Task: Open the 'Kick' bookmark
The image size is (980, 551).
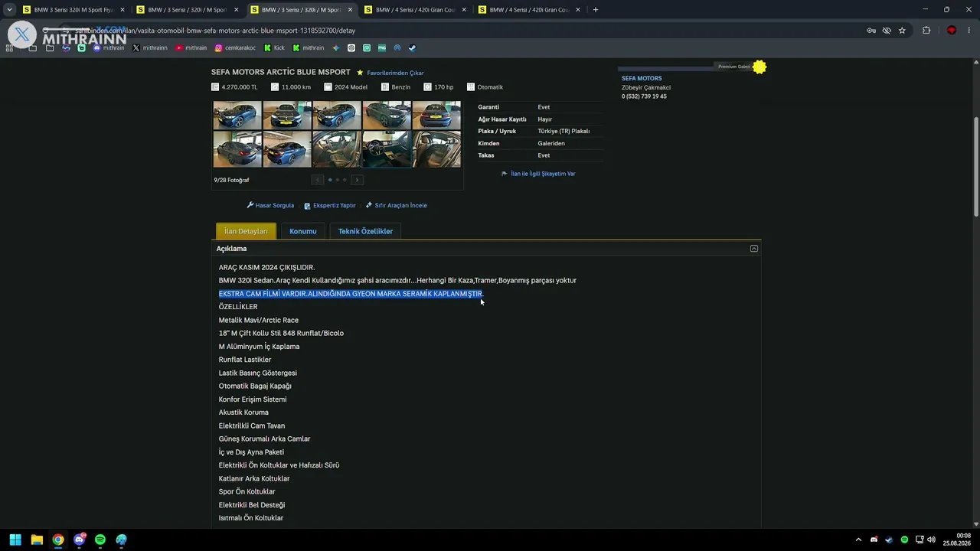Action: click(x=274, y=47)
